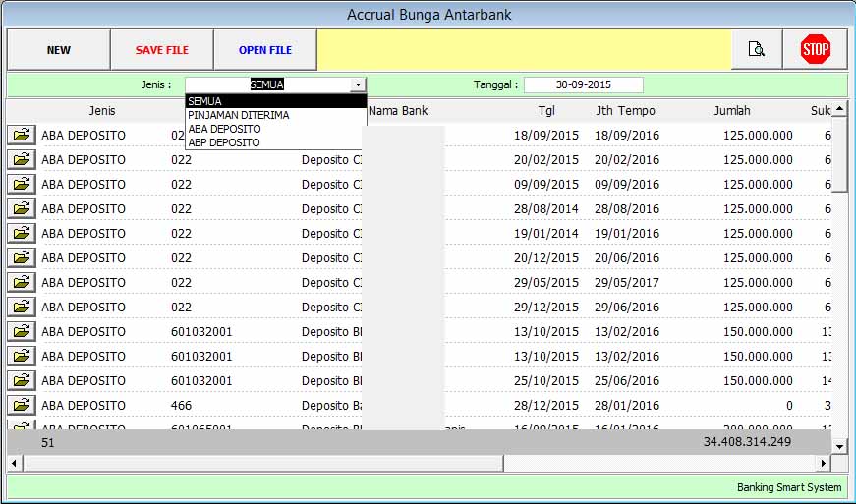The height and width of the screenshot is (504, 856).
Task: Open folder icon for row dated 29/05/2015
Action: click(x=22, y=282)
